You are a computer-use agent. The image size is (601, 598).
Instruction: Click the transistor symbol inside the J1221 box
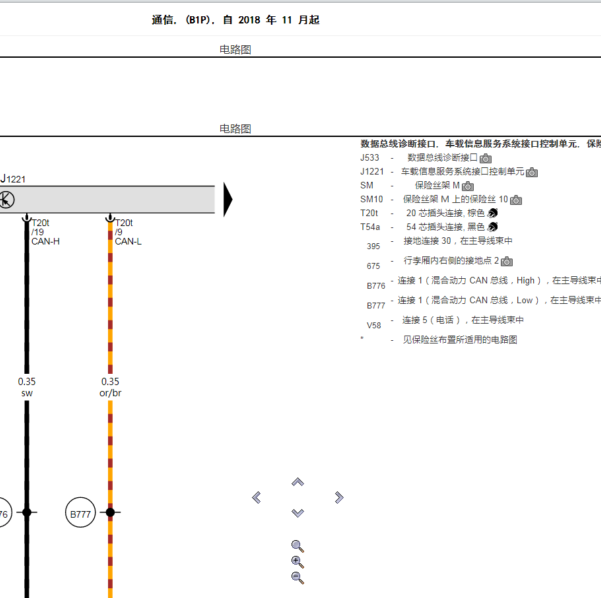[x=6, y=200]
